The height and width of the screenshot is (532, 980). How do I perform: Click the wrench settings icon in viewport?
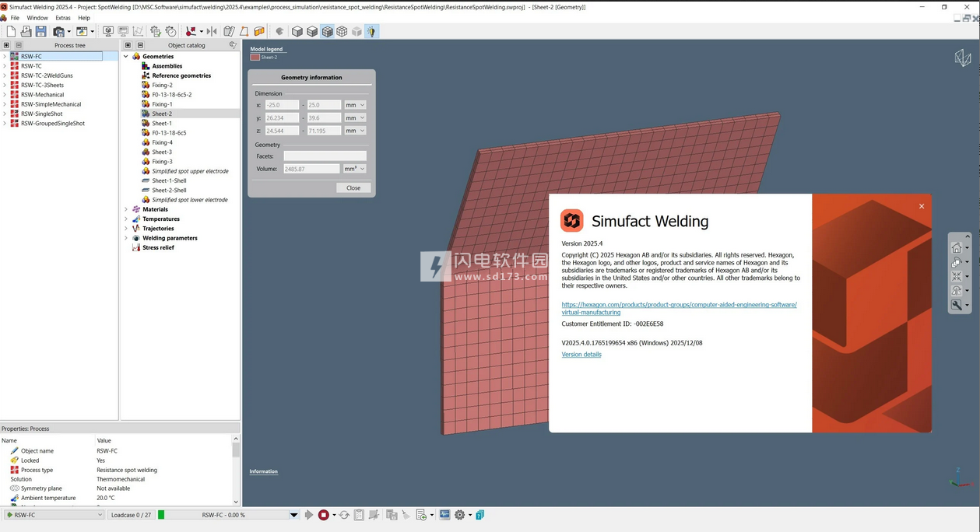point(957,306)
